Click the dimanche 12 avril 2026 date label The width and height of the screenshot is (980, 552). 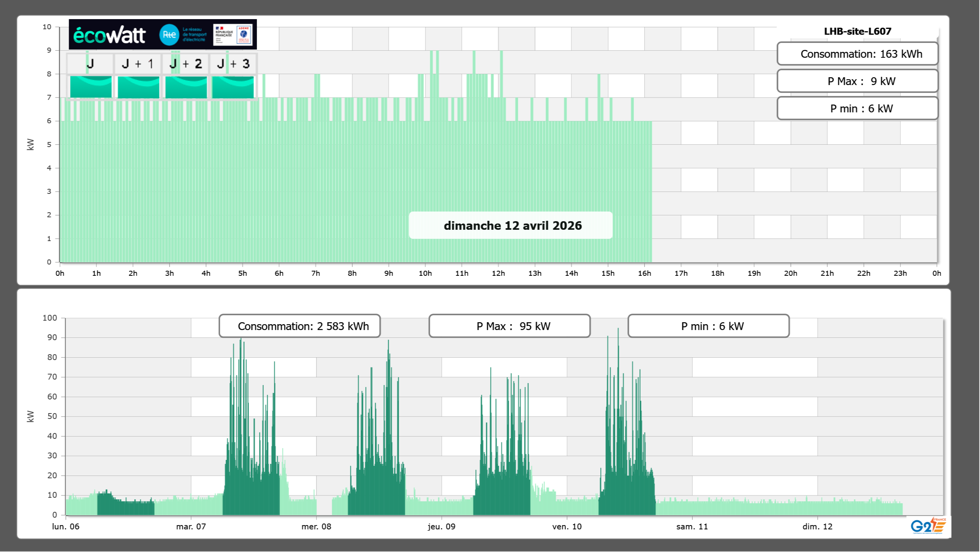point(510,225)
